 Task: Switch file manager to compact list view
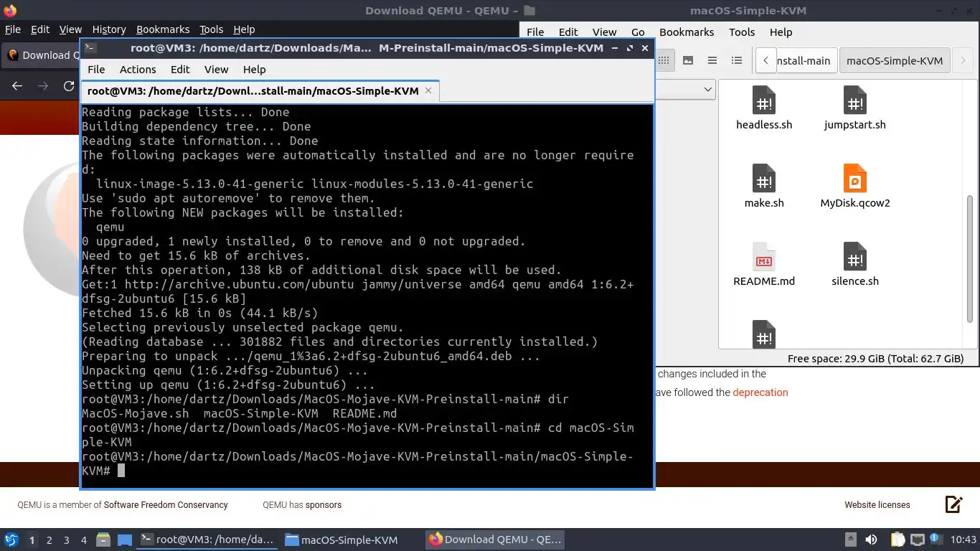pyautogui.click(x=712, y=60)
